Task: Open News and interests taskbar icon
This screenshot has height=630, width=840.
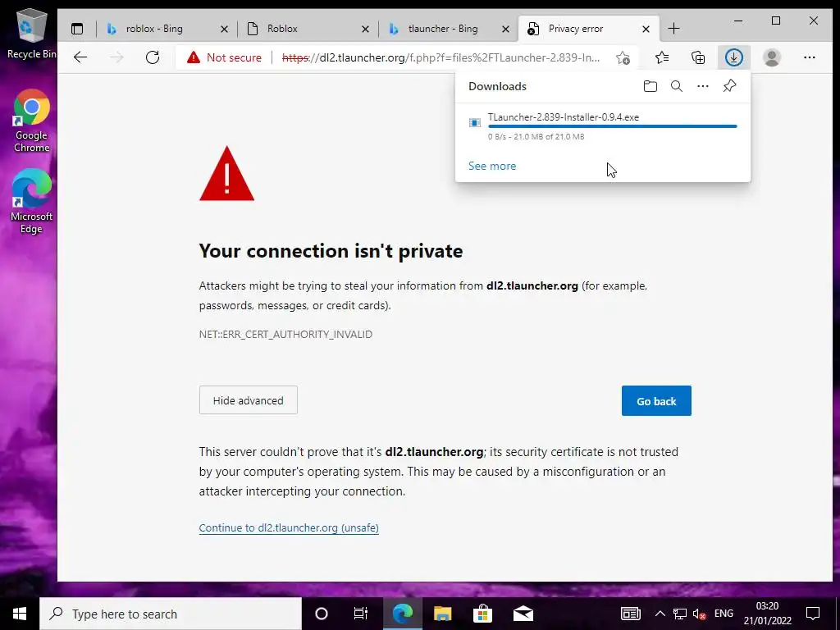Action: point(631,614)
